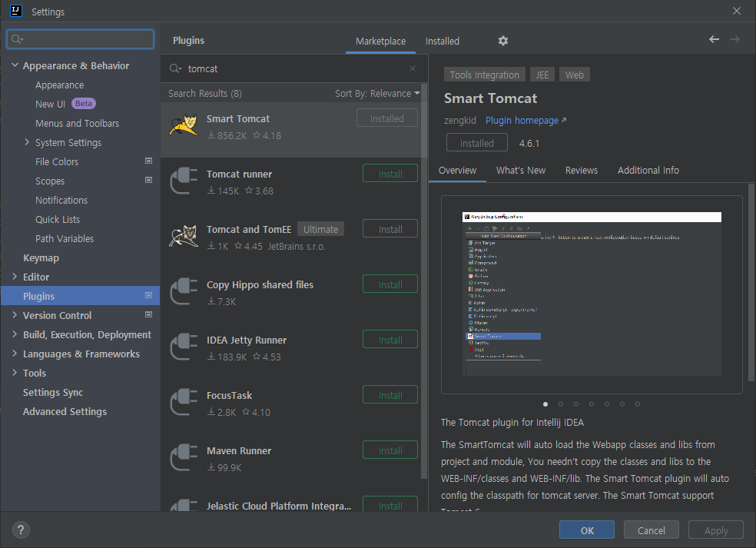This screenshot has height=548, width=756.
Task: Expand the Tools section
Action: pyautogui.click(x=15, y=373)
